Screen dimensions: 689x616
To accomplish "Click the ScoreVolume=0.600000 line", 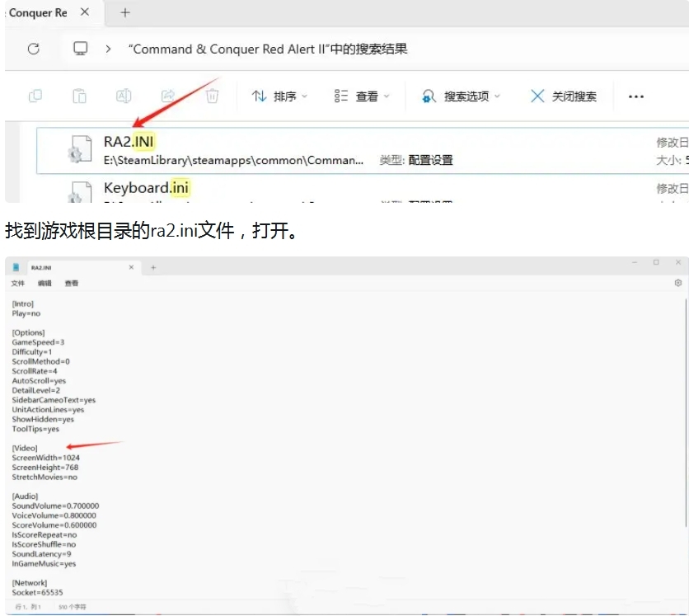I will 54,525.
